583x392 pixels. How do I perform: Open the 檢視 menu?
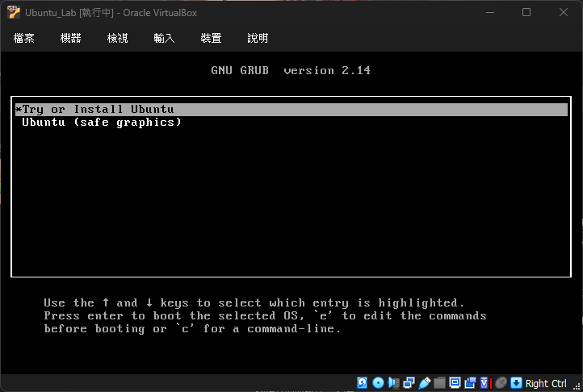(x=118, y=38)
